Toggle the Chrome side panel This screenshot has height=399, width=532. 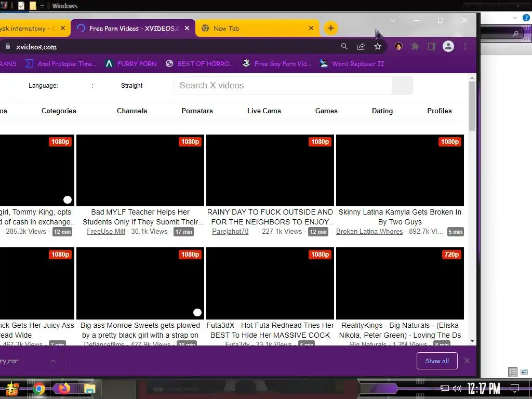click(431, 46)
